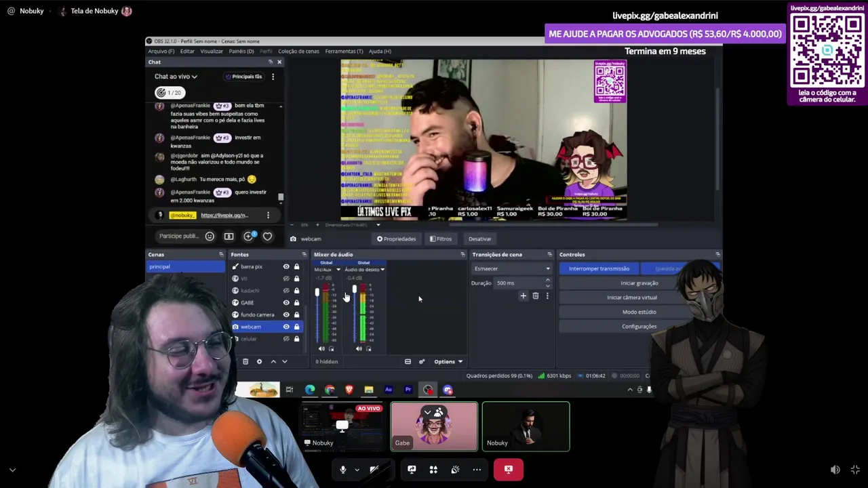Hide the barra pix source

286,266
